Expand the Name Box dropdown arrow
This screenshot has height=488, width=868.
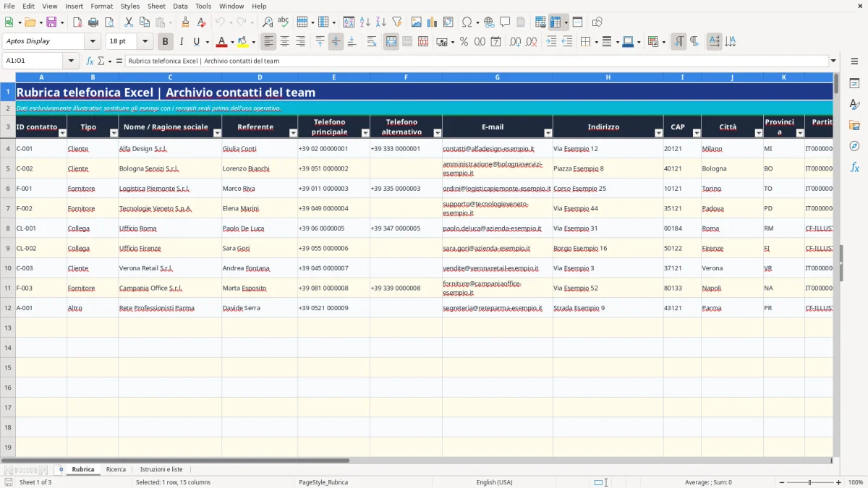[x=71, y=61]
